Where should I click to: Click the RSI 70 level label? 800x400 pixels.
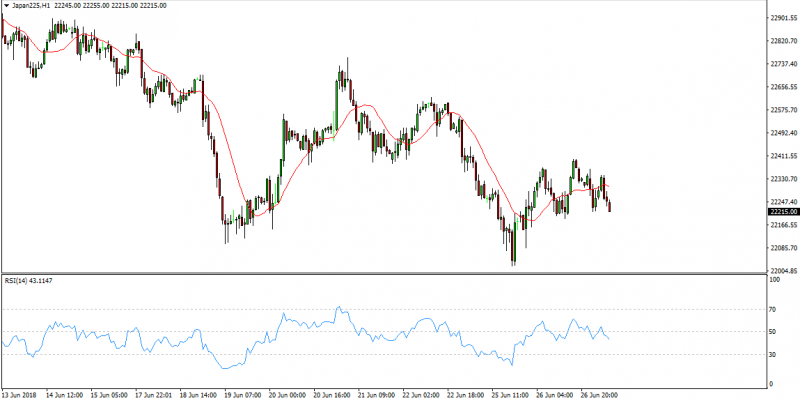pyautogui.click(x=774, y=309)
